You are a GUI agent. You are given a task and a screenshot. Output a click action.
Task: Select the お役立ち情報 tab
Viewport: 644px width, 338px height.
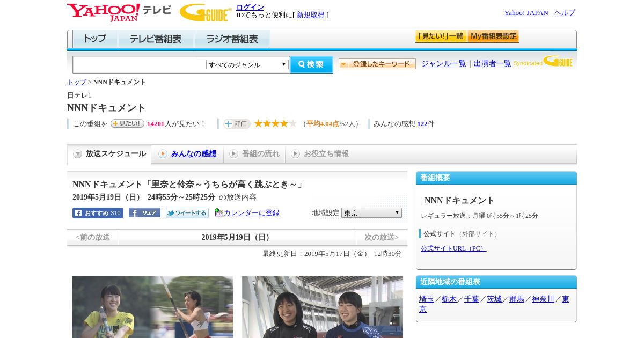tap(320, 154)
